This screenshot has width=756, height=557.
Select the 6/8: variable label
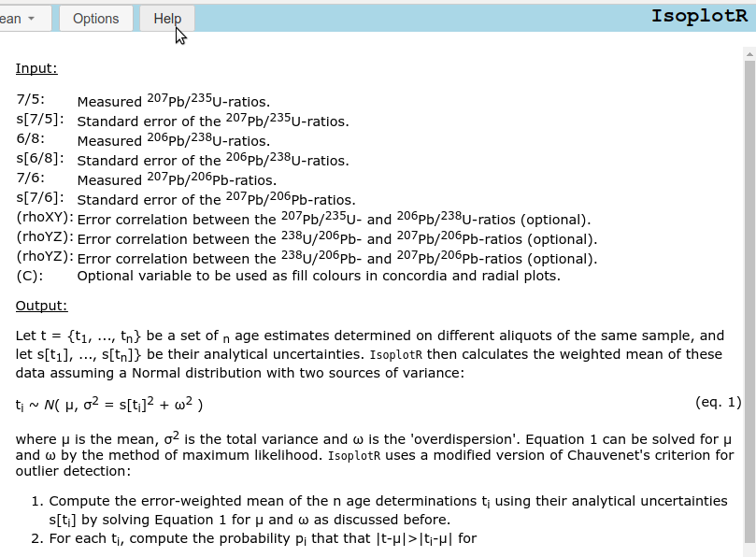[30, 140]
